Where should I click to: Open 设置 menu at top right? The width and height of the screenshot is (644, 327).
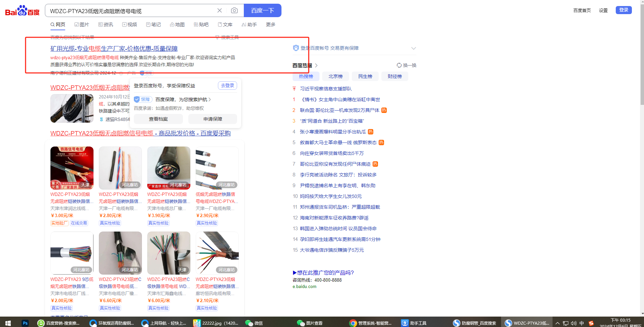(x=603, y=10)
